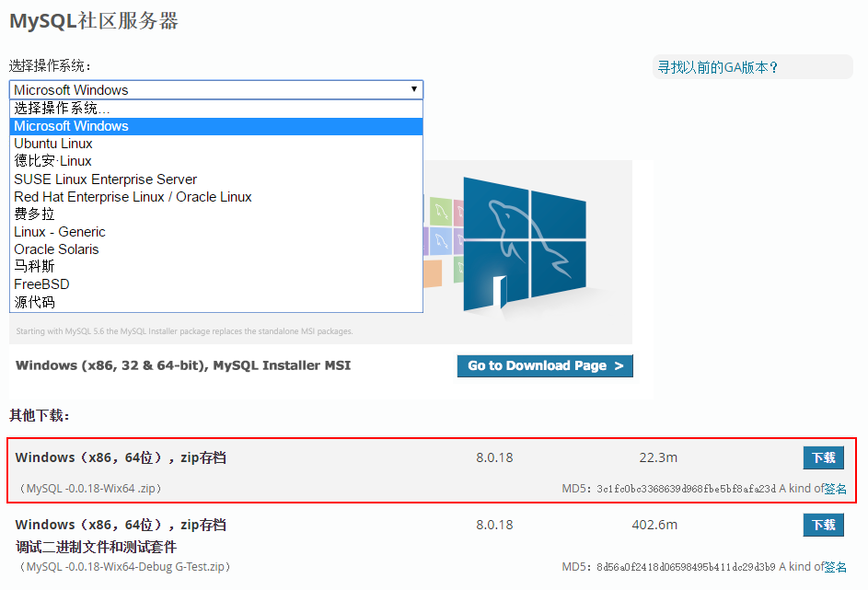This screenshot has height=590, width=868.
Task: Open '寻找以前的GA版本?' link
Action: tap(717, 67)
